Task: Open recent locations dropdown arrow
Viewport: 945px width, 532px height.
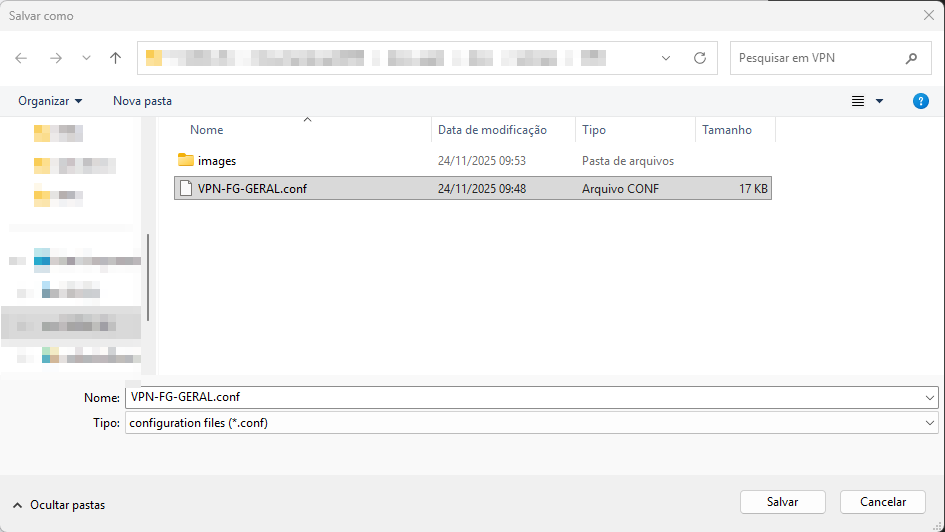Action: tap(85, 58)
